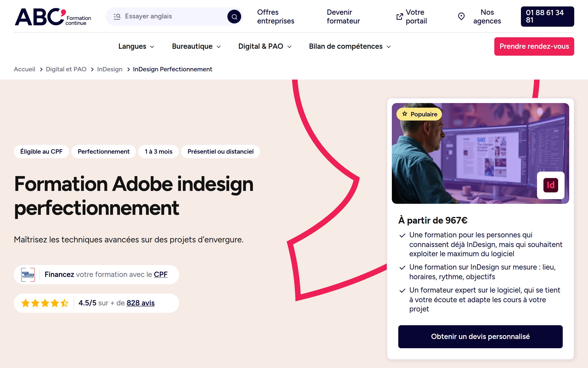Click Prendre rendez-vous button
Viewport: 588px width, 368px height.
coord(534,46)
